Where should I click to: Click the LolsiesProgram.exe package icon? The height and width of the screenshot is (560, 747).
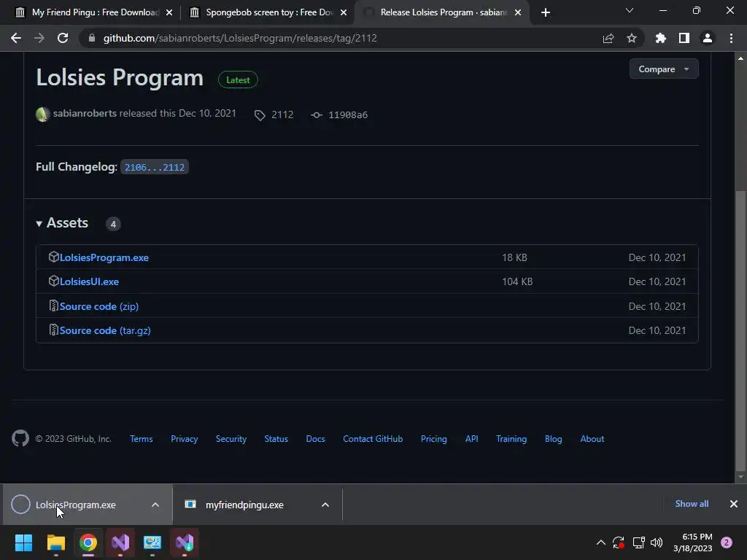pos(53,257)
